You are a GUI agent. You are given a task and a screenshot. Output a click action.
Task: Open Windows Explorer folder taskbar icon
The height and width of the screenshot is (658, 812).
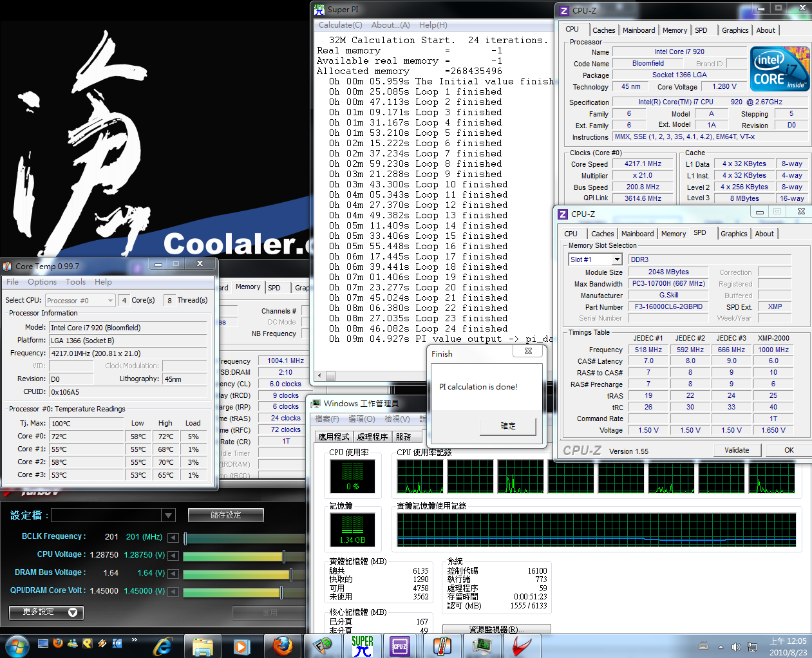coord(202,646)
